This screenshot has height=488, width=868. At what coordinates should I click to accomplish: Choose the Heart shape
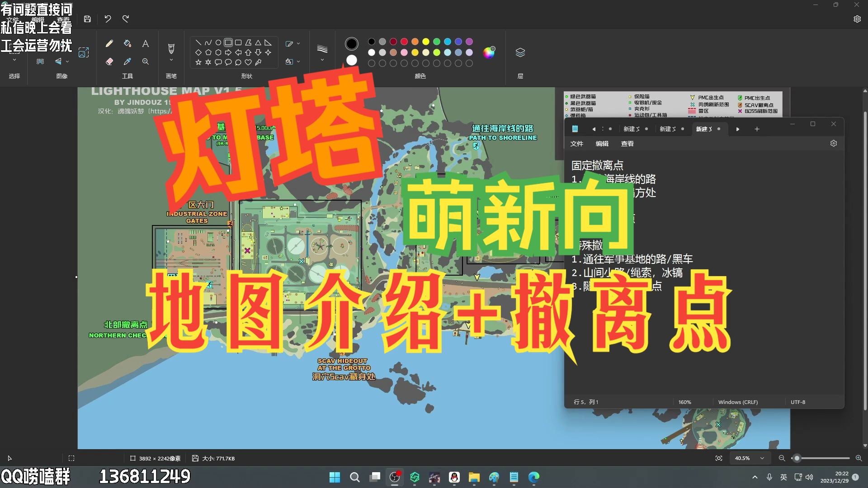(x=248, y=62)
